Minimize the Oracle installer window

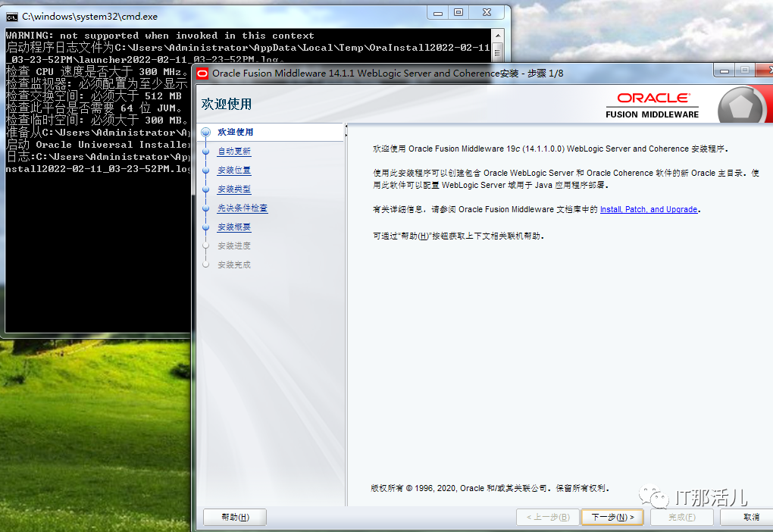(x=724, y=71)
